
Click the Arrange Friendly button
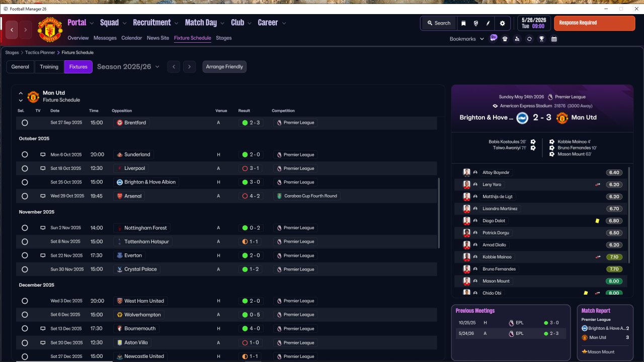[x=224, y=67]
